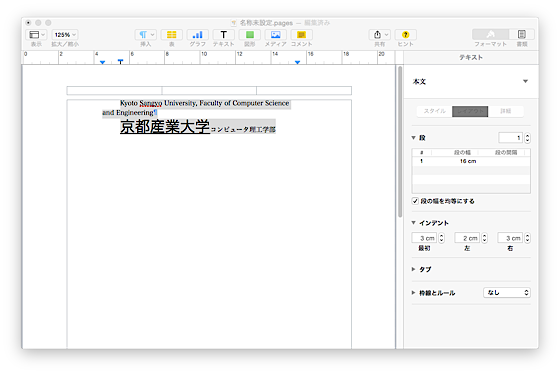This screenshot has height=374, width=560.
Task: Open the Media (メディア) icon
Action: [x=276, y=35]
